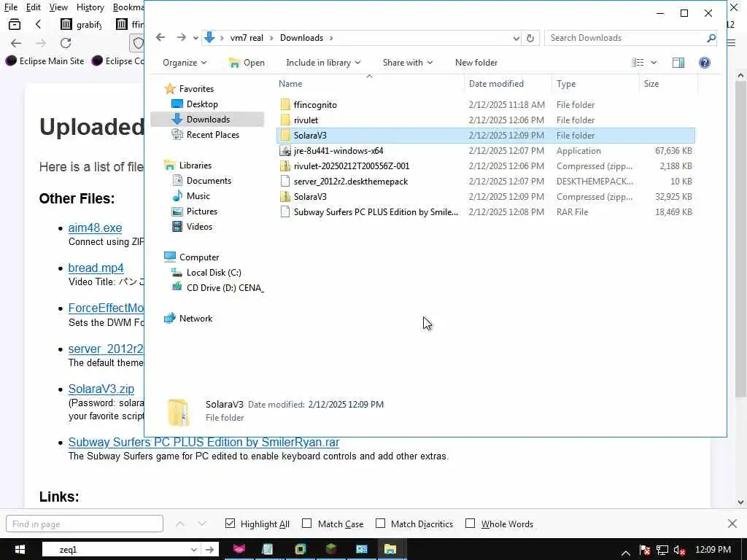
Task: Open Include in library dropdown
Action: click(323, 63)
